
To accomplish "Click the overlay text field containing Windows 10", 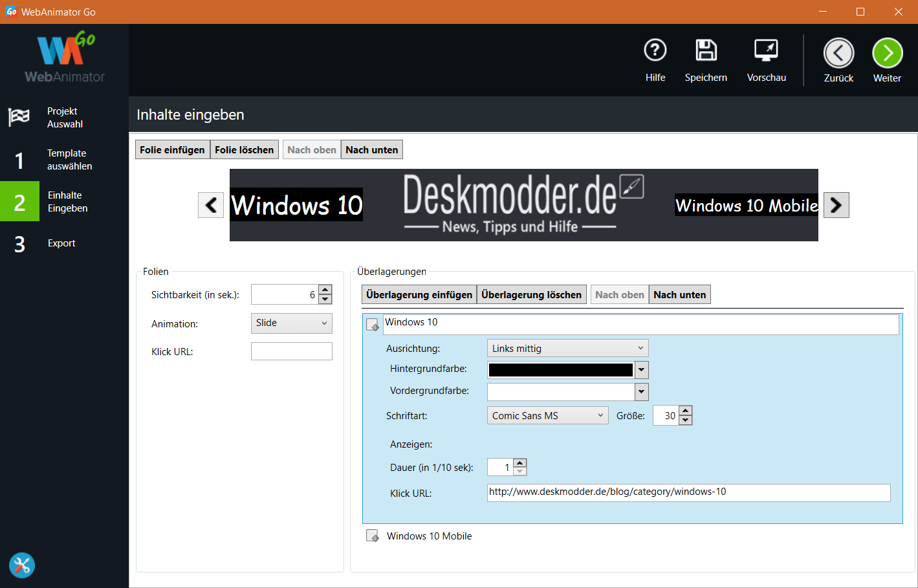I will point(640,324).
